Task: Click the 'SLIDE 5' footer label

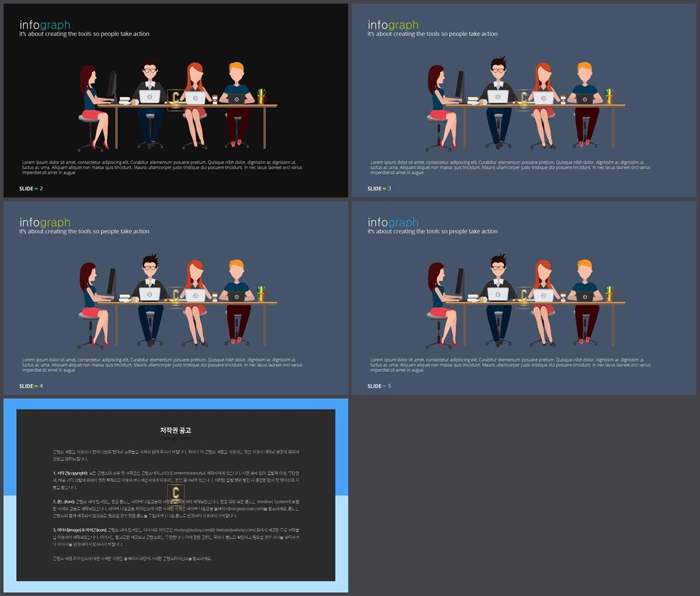Action: coord(379,386)
